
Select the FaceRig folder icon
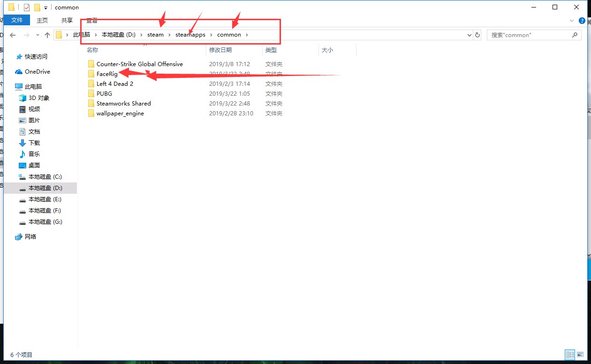pos(91,74)
